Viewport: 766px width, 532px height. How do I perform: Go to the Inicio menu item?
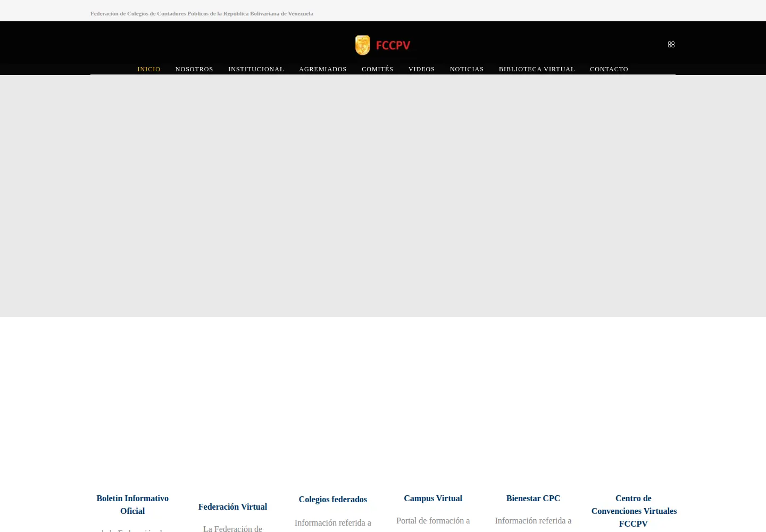tap(149, 69)
